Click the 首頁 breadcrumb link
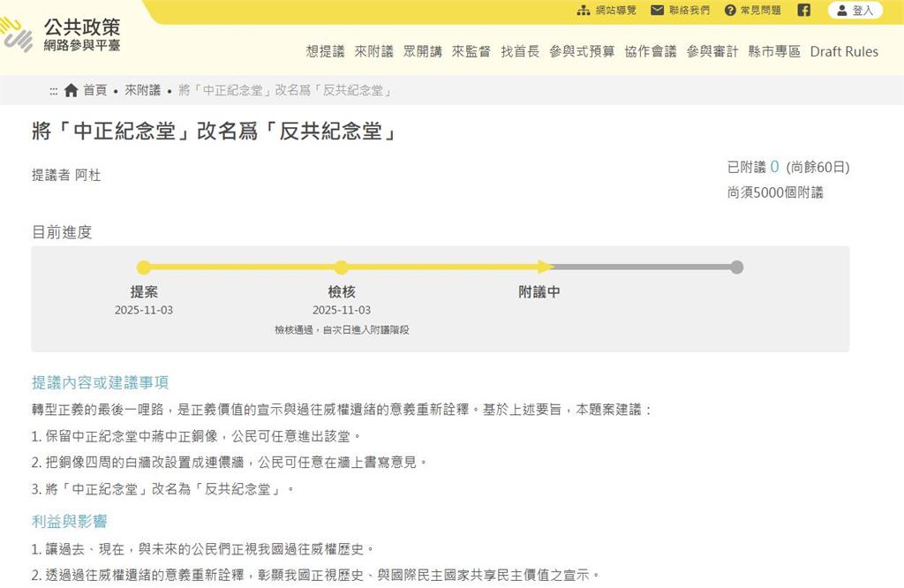 (94, 89)
